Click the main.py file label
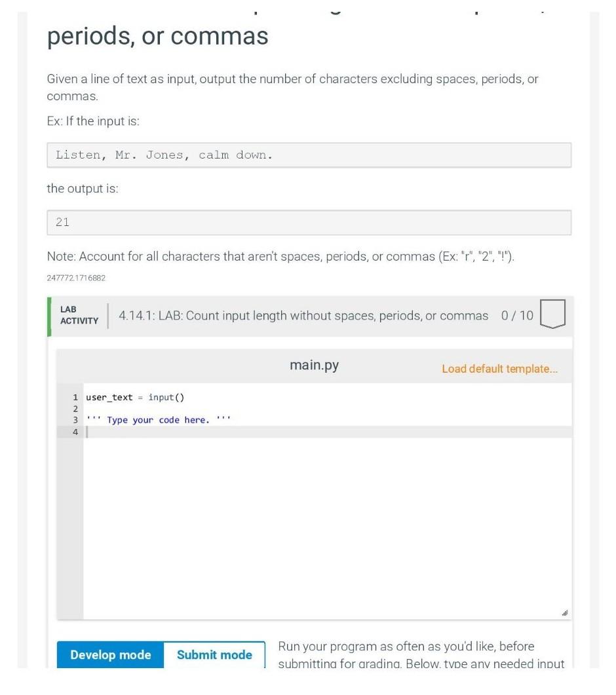 coord(314,365)
